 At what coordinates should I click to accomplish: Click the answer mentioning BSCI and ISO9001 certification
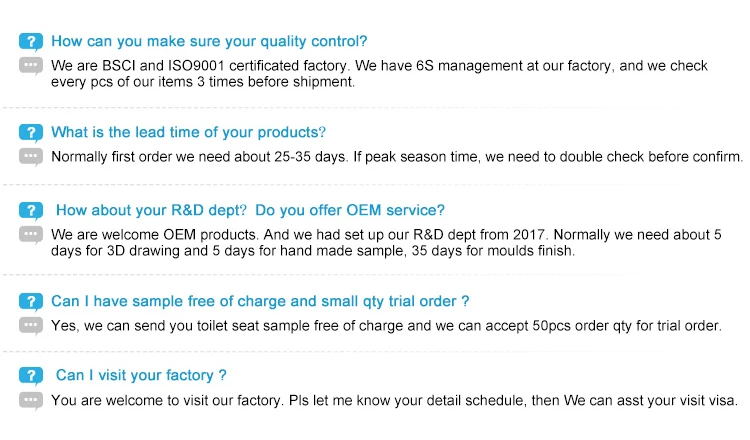pos(379,74)
